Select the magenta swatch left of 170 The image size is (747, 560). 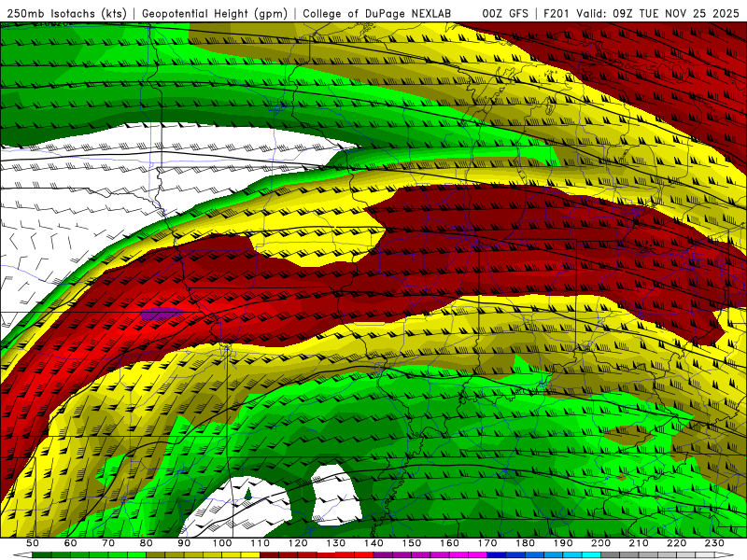478,555
